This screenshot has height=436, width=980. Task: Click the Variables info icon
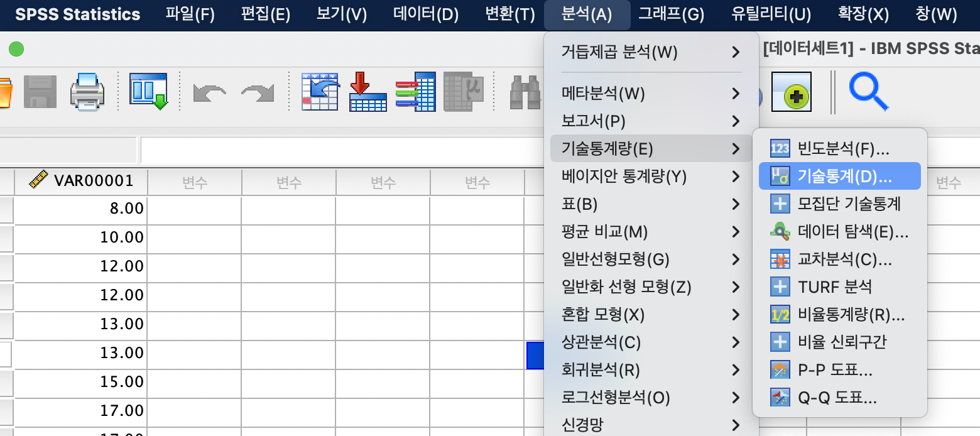click(415, 92)
